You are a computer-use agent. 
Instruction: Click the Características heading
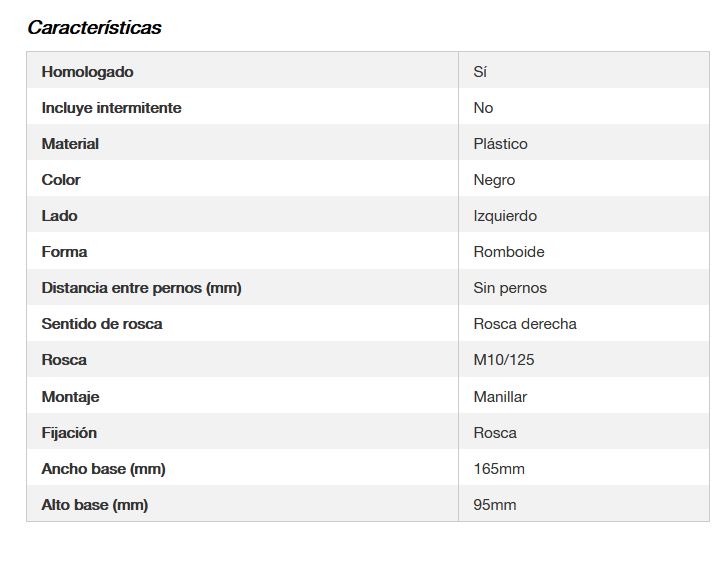coord(94,28)
